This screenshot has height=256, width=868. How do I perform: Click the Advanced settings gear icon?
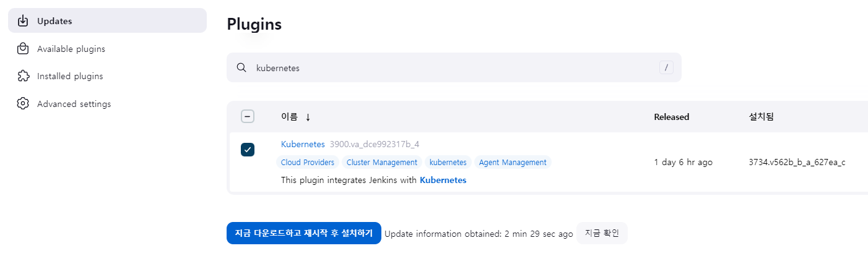tap(23, 104)
